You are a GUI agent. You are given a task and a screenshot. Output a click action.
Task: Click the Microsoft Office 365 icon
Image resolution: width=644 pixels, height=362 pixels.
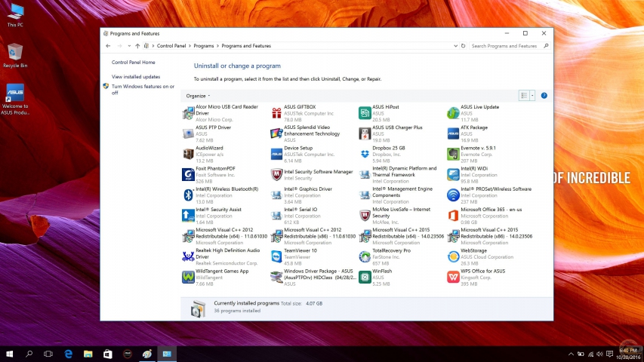click(453, 216)
